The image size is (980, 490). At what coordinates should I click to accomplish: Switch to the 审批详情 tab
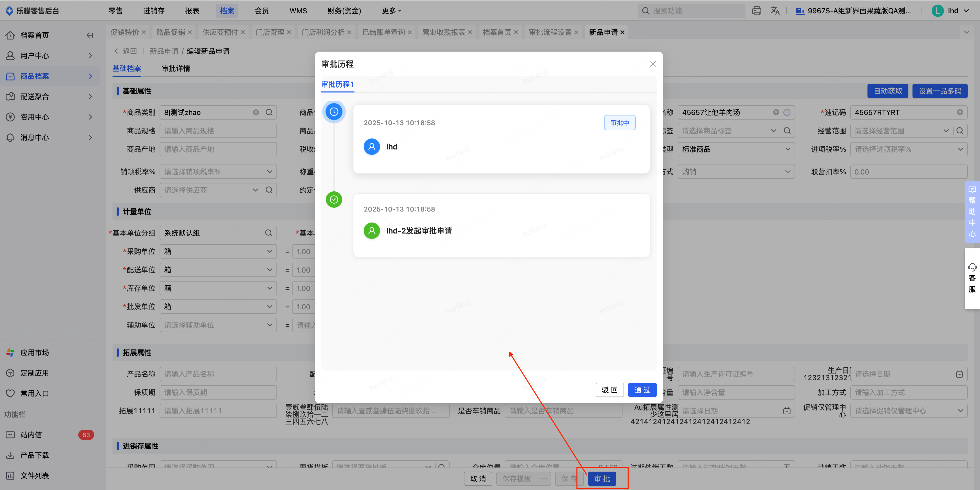[176, 68]
